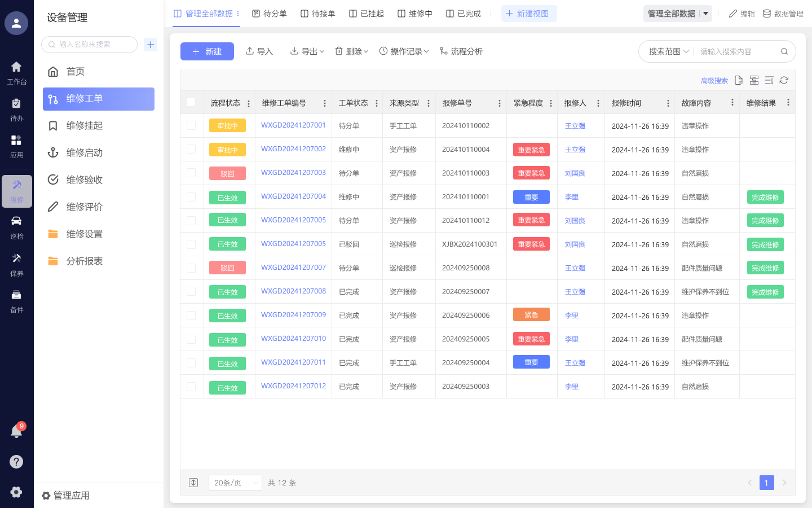Open 报修单号 column options menu
The image size is (812, 508).
(x=500, y=103)
